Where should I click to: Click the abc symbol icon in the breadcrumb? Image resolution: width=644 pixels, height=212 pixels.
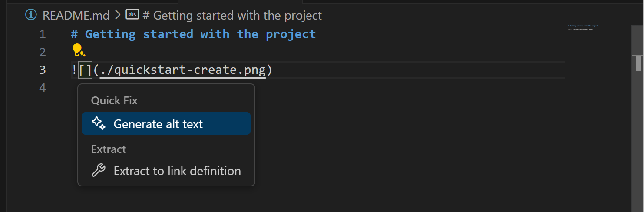[132, 15]
